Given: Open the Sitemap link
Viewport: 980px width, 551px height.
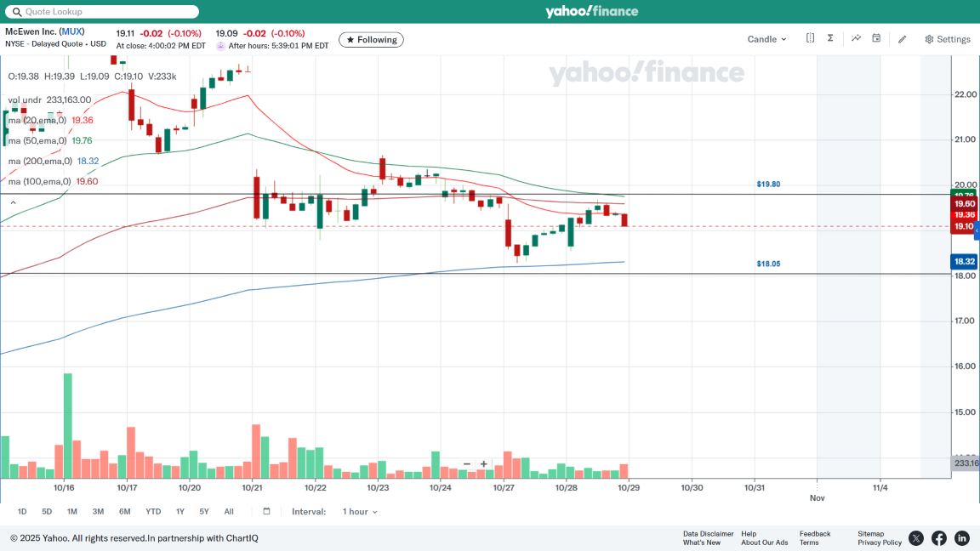Looking at the screenshot, I should (x=870, y=533).
